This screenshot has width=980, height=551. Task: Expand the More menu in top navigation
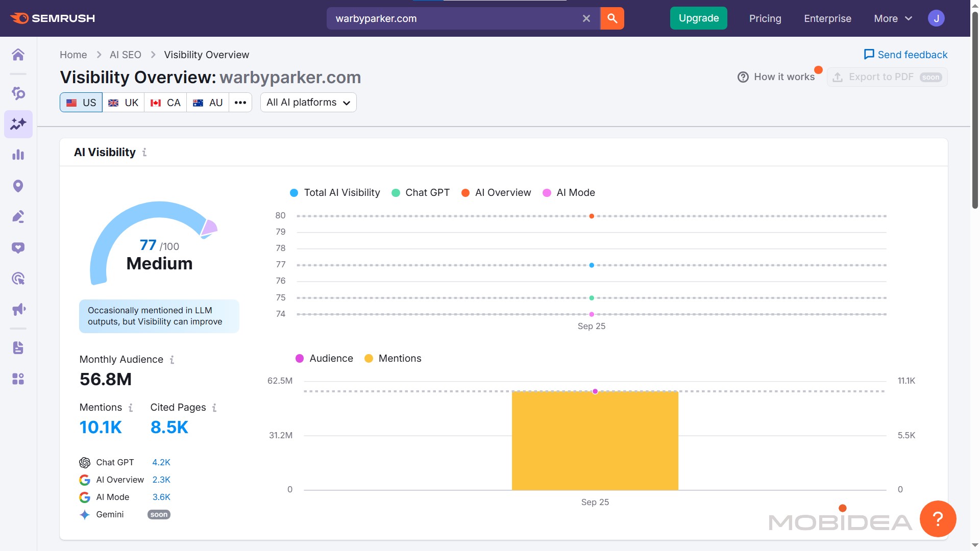coord(892,18)
